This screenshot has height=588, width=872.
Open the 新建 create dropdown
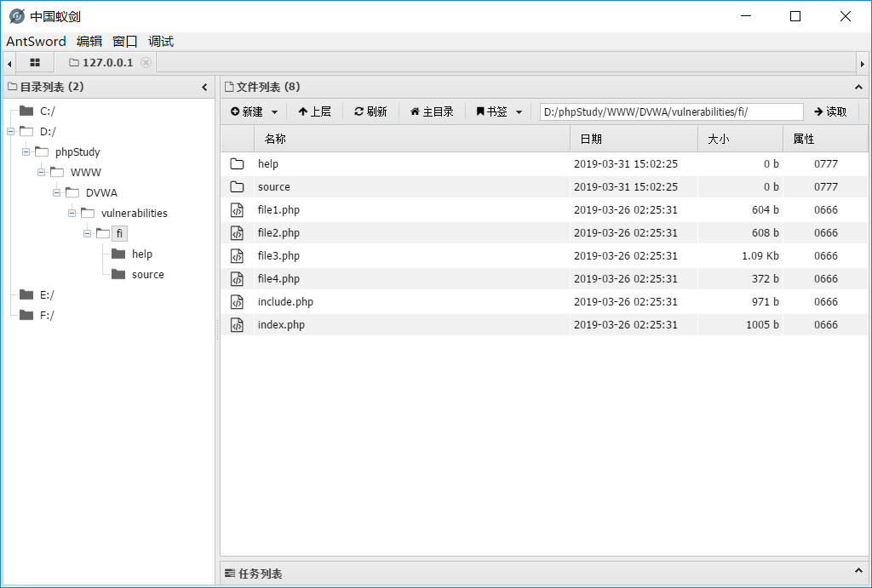(254, 111)
